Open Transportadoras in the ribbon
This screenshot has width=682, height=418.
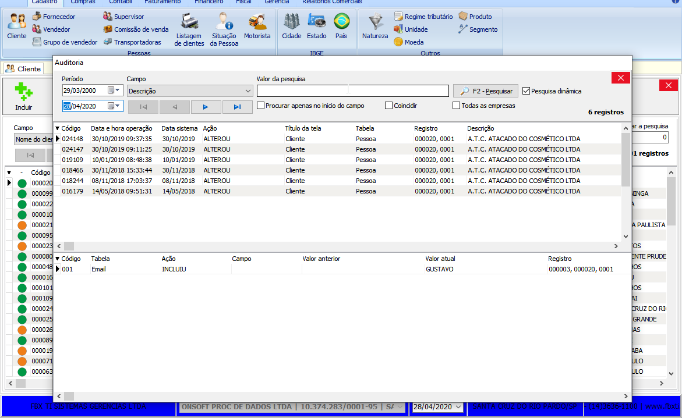pos(132,42)
